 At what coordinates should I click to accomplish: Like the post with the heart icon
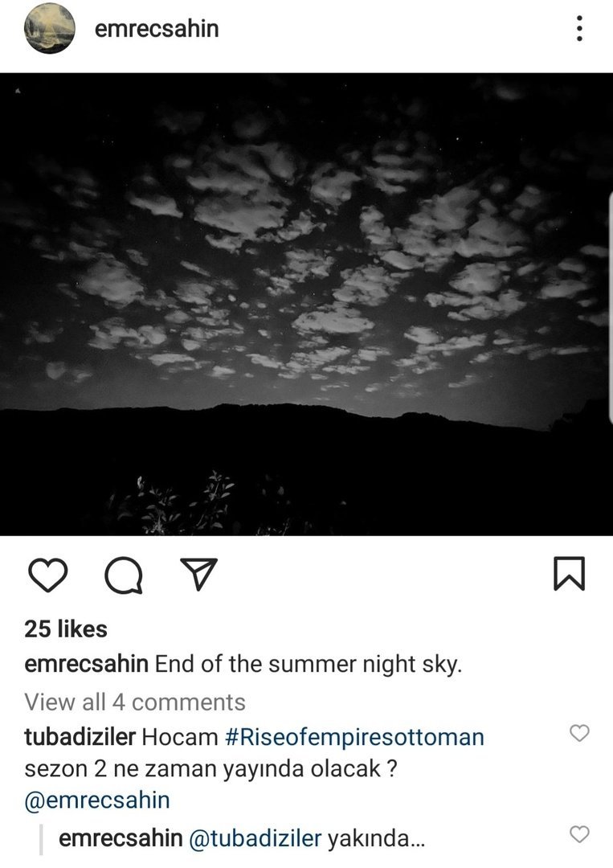[47, 575]
